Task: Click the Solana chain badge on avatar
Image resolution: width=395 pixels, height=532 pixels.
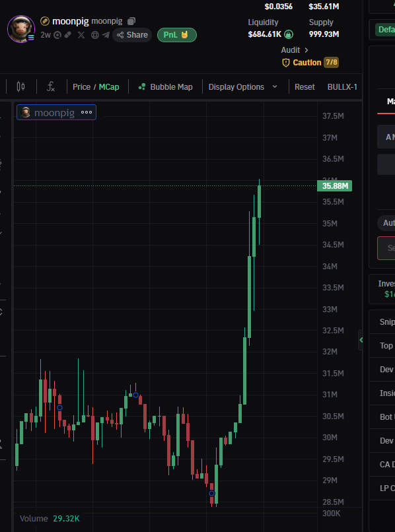Action: (31, 38)
